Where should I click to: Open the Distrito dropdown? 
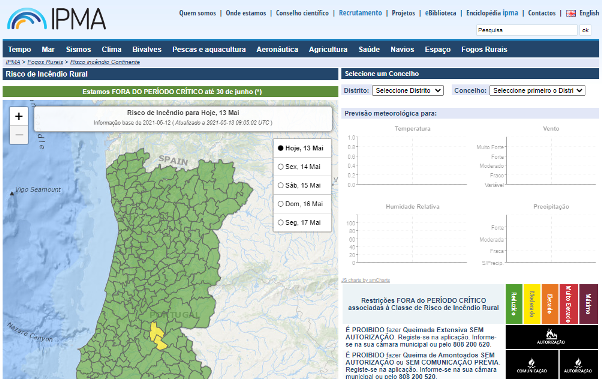pyautogui.click(x=408, y=91)
